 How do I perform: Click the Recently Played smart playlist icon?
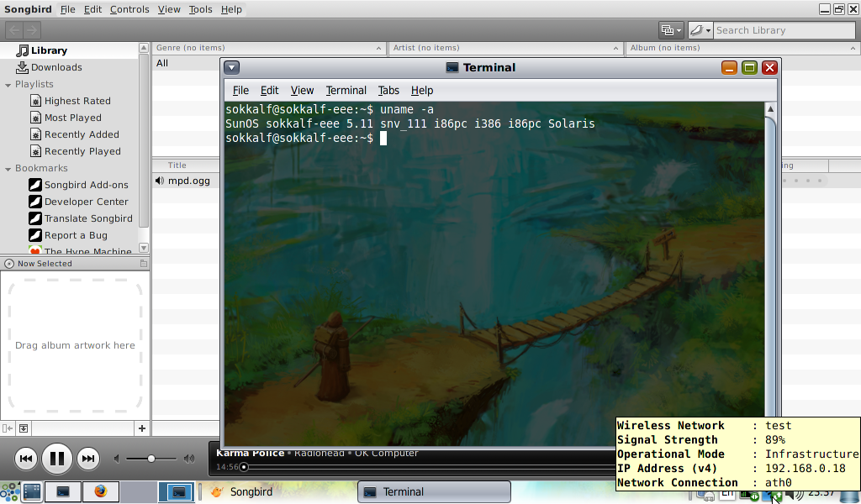pos(35,151)
